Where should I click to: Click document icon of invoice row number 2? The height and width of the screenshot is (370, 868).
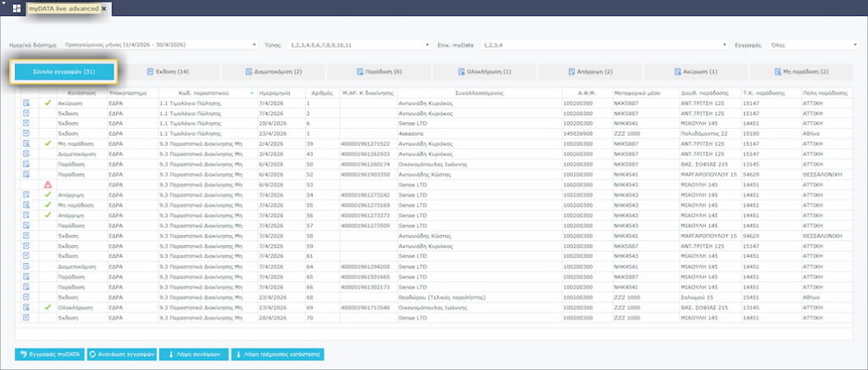26,113
